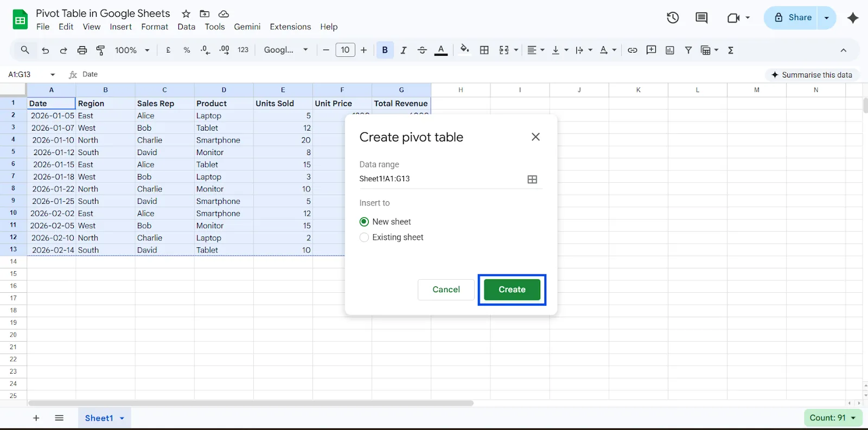Open more number formats 123

click(x=243, y=50)
